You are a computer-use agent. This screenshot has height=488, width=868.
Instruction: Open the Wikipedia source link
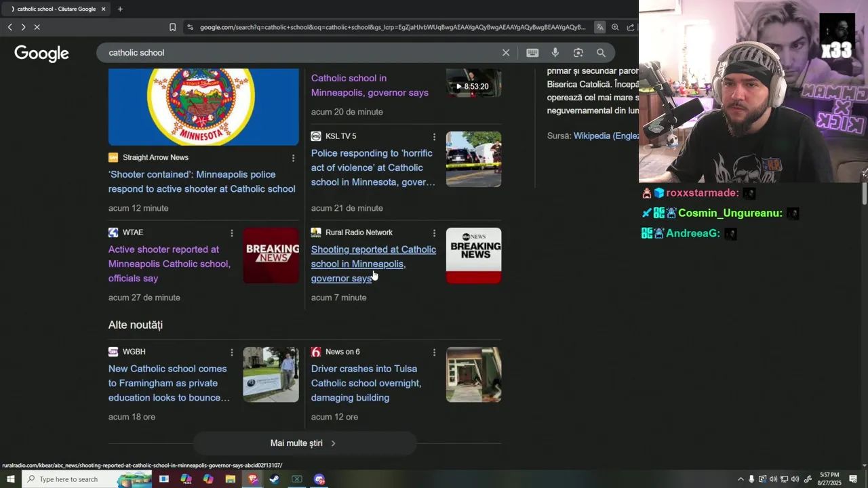click(x=606, y=136)
